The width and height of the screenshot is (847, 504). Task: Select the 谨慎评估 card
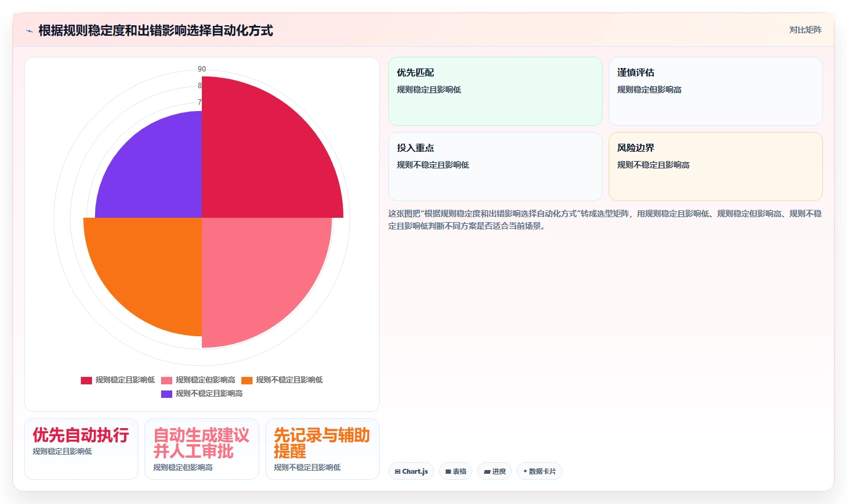tap(716, 91)
